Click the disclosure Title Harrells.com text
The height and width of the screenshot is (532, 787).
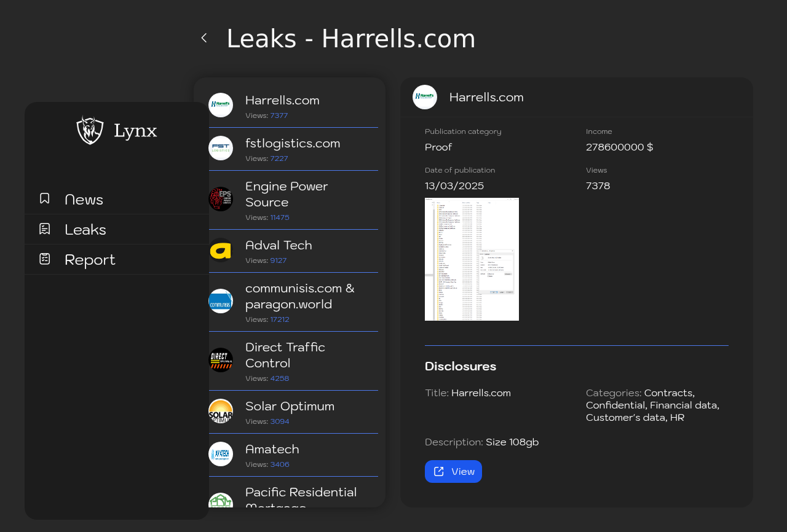point(481,393)
